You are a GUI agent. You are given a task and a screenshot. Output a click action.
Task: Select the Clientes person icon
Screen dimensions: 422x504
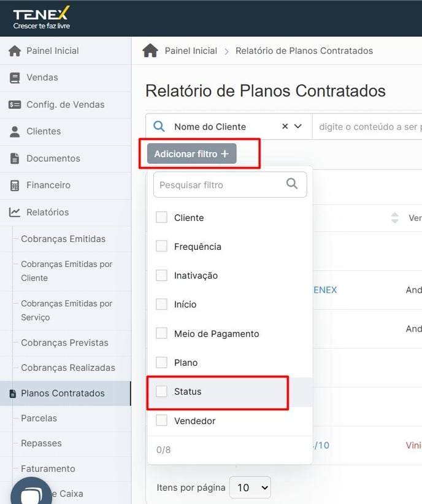pyautogui.click(x=15, y=131)
